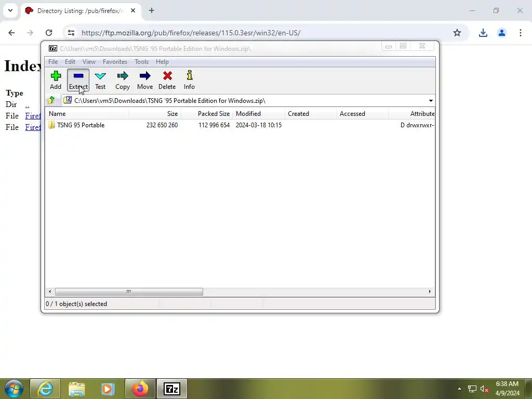Bookmark this page with star icon
The image size is (532, 399).
pos(457,33)
